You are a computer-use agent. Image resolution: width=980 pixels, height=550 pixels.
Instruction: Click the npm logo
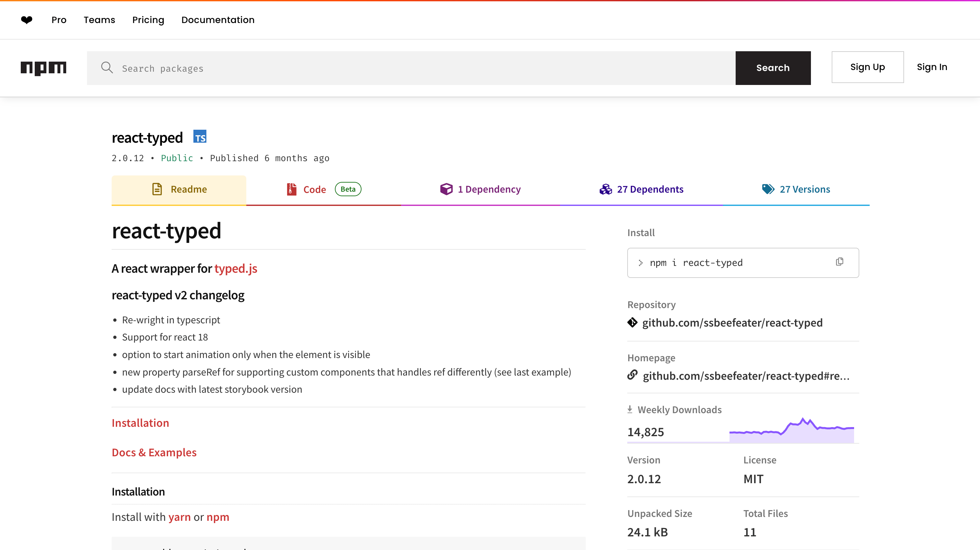43,68
